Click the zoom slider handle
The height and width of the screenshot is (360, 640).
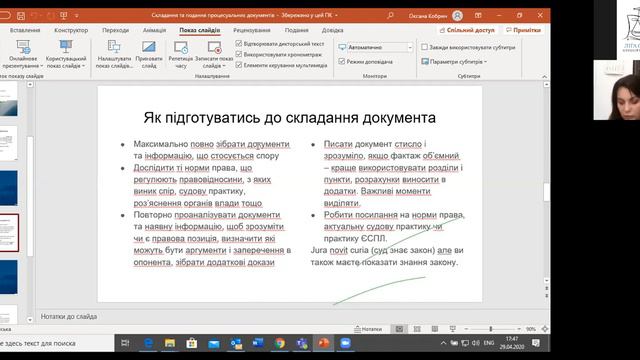coord(491,329)
